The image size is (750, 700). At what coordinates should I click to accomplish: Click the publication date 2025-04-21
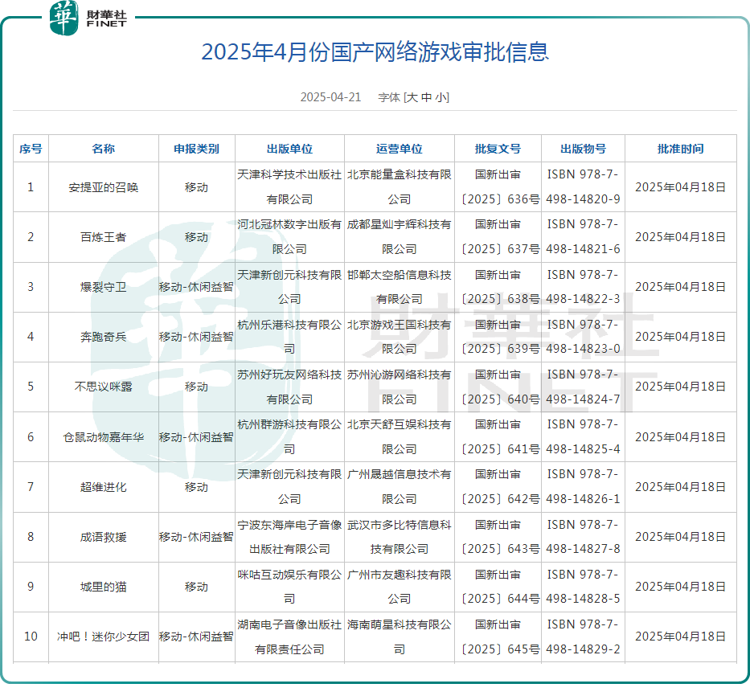click(330, 97)
